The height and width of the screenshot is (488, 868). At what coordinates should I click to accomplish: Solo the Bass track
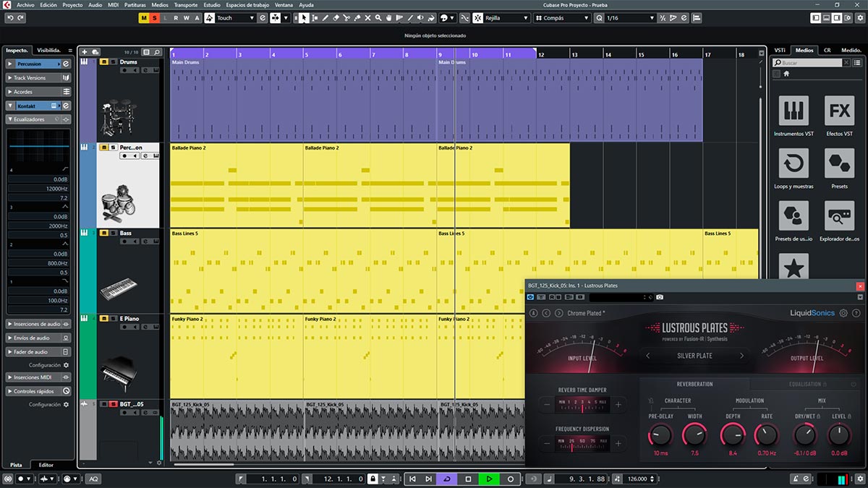pos(113,233)
